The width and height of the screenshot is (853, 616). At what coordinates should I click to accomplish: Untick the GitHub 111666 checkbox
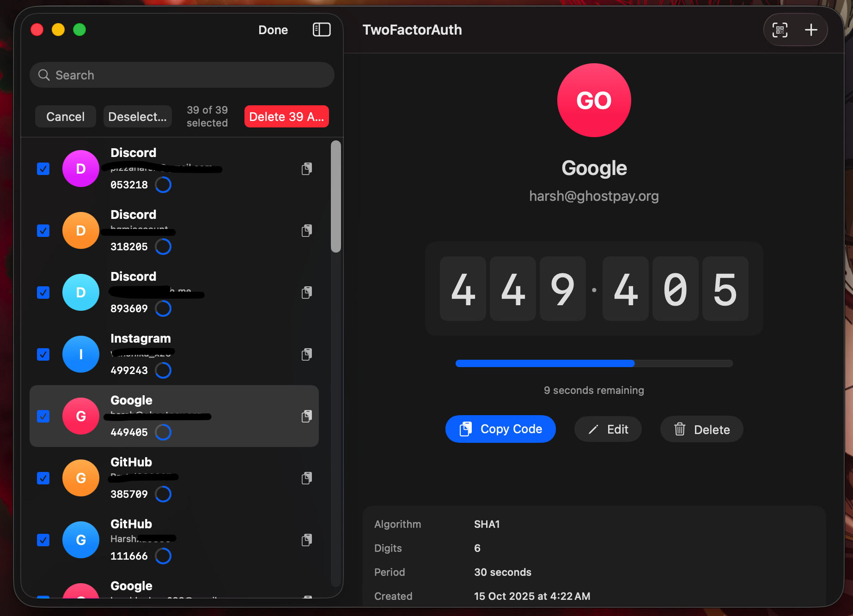coord(43,540)
